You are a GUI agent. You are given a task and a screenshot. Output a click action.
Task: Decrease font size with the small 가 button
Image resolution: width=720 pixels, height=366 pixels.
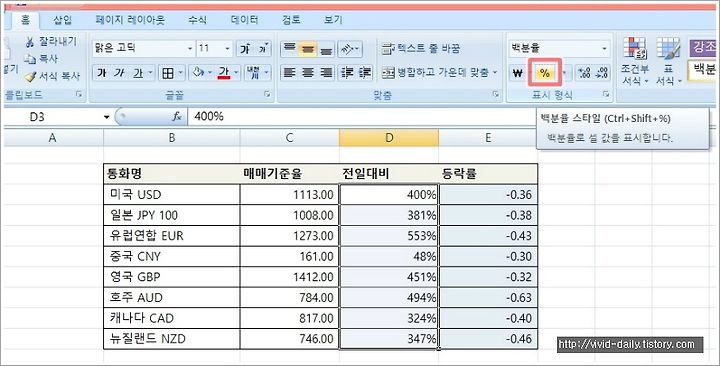(x=263, y=49)
